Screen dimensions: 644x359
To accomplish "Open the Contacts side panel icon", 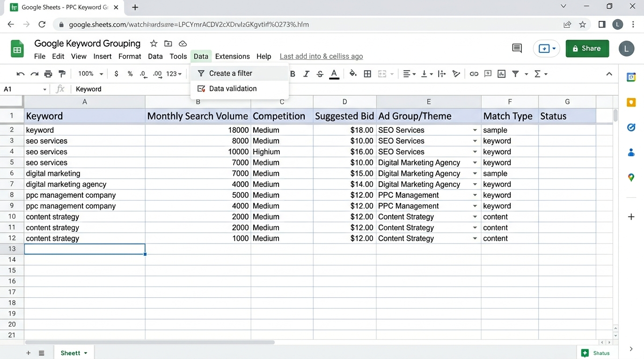I will point(631,152).
